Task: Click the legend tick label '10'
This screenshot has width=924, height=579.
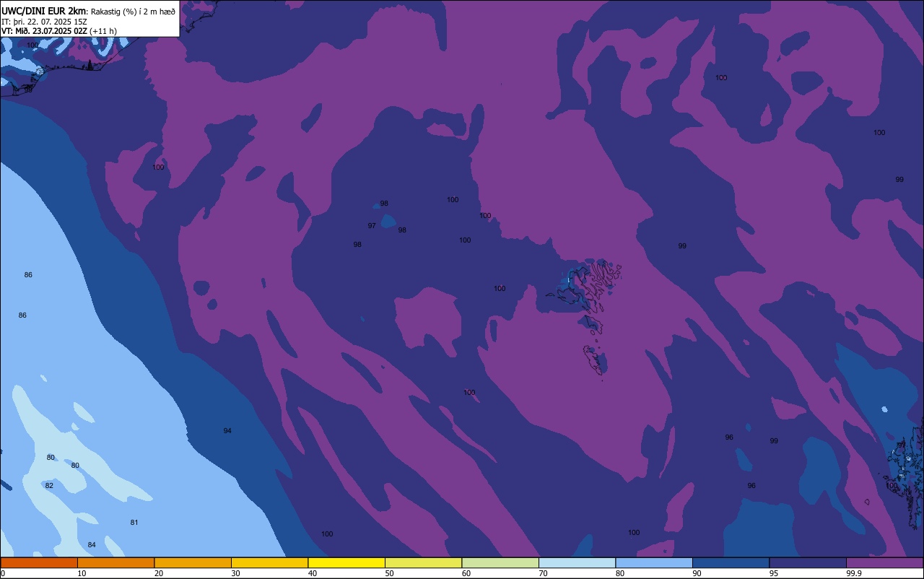Action: coord(82,573)
